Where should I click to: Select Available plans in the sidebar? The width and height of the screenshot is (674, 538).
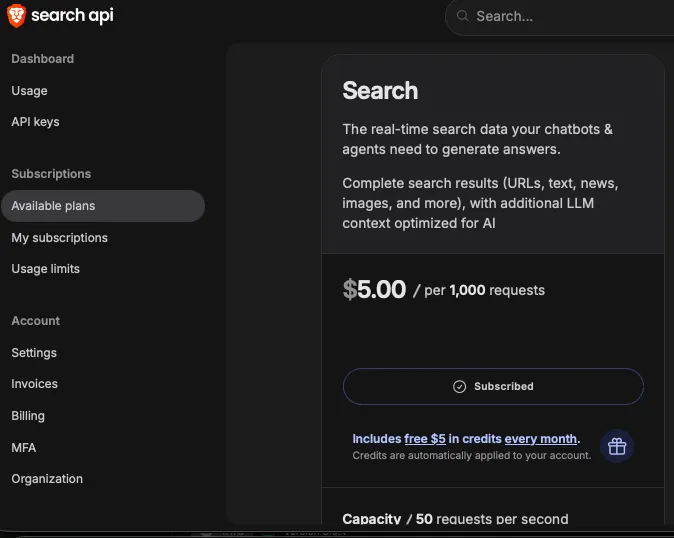pyautogui.click(x=54, y=206)
